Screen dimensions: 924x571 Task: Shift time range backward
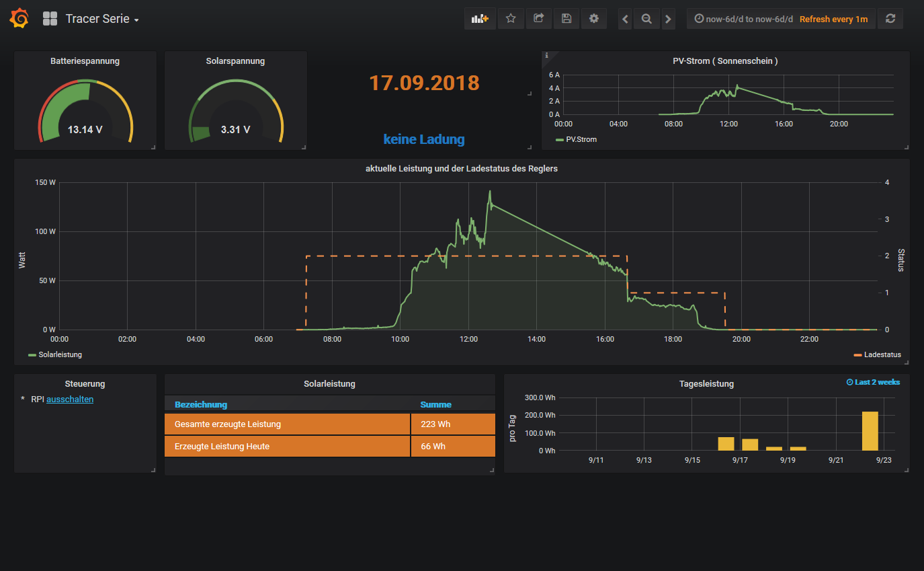pyautogui.click(x=625, y=20)
